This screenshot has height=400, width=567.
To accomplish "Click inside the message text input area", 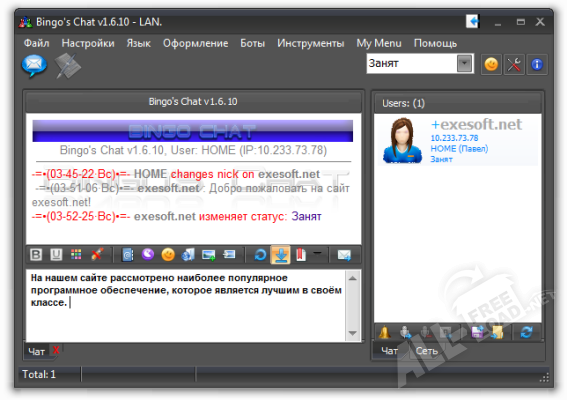I will point(185,305).
